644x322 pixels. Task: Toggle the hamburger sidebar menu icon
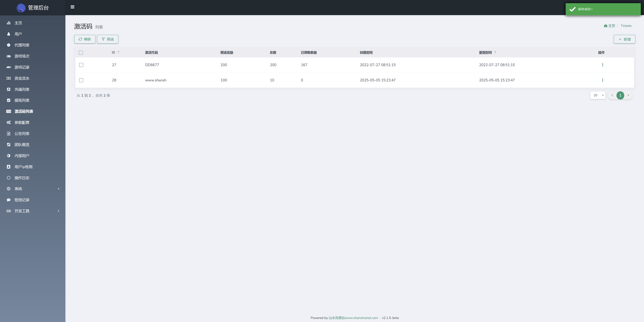(72, 7)
